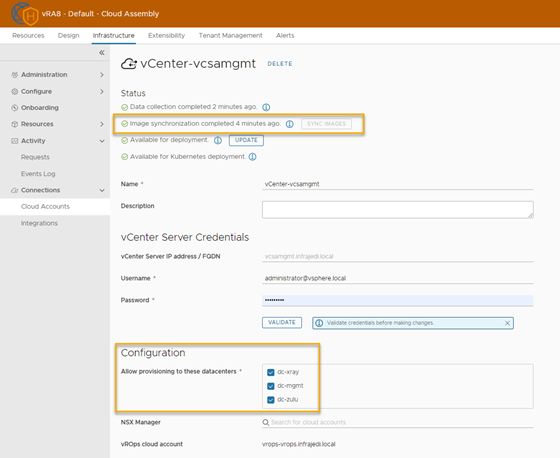Expand the Administration menu chevron

pos(102,75)
